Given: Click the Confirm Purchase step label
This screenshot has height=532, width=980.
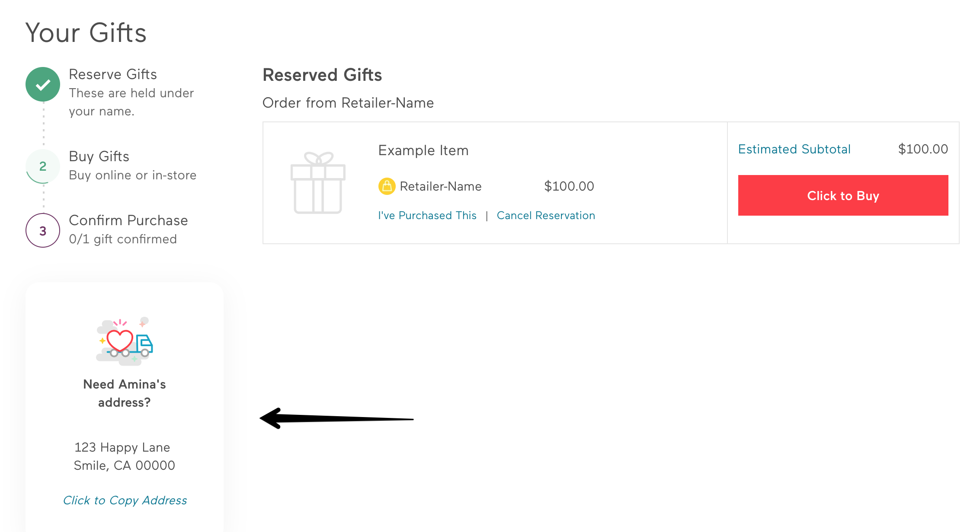Looking at the screenshot, I should (x=128, y=220).
